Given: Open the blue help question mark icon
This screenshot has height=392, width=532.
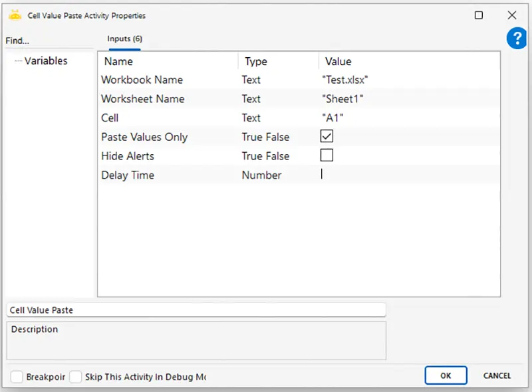Looking at the screenshot, I should click(517, 39).
